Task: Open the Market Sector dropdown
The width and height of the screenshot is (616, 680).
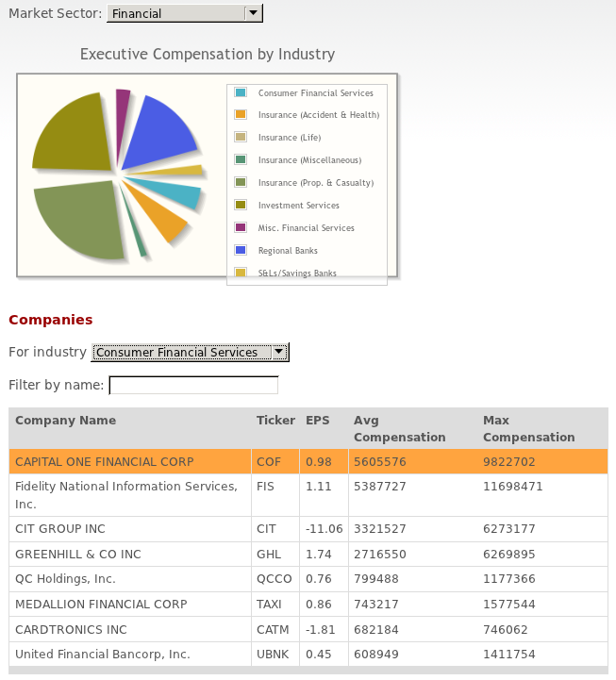Action: [185, 13]
